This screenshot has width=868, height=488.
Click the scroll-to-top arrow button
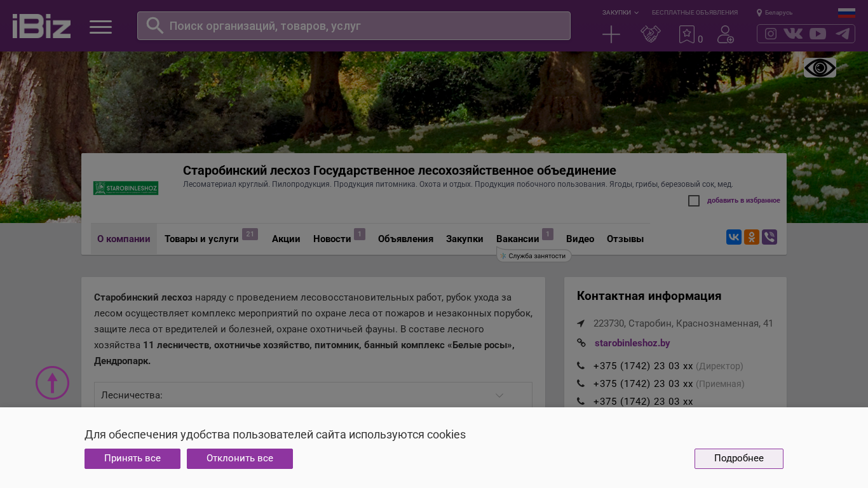(x=52, y=383)
